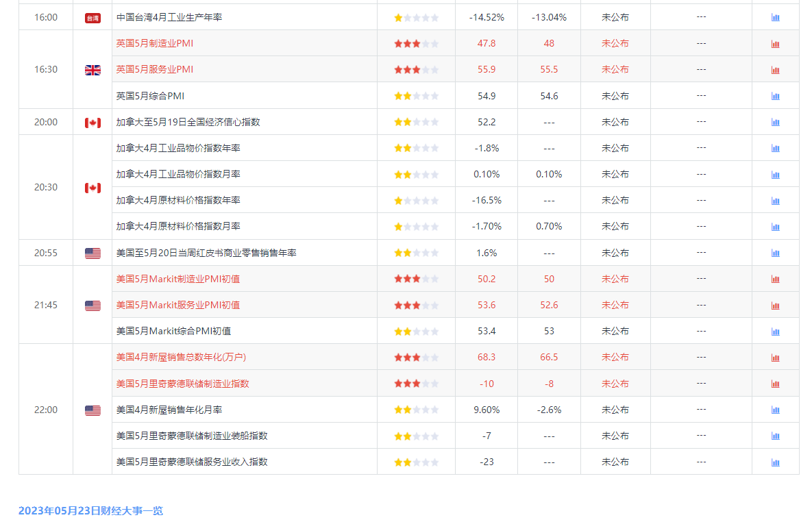Viewport: 812px width, 522px height.
Task: Open 2023年05月23日财经大事一览 link
Action: [x=90, y=510]
